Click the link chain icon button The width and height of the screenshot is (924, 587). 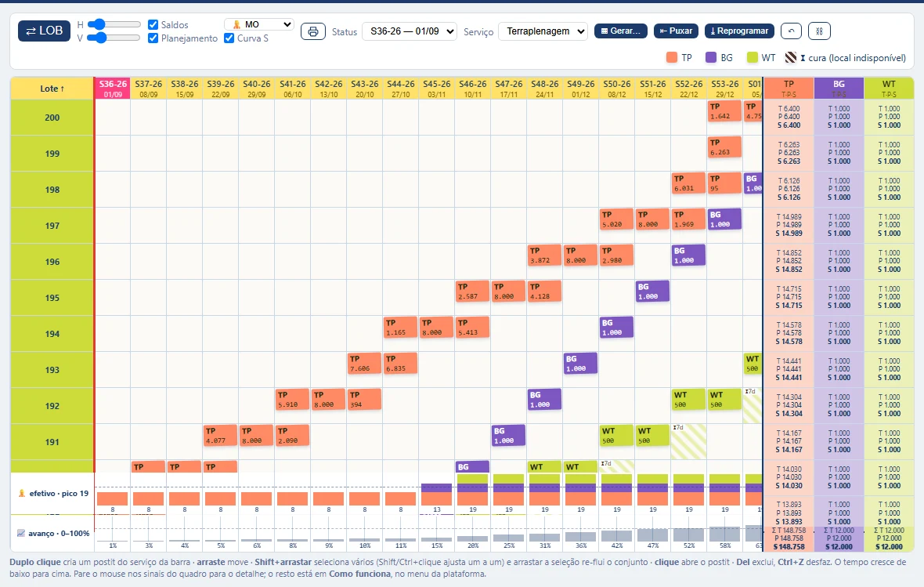[819, 31]
